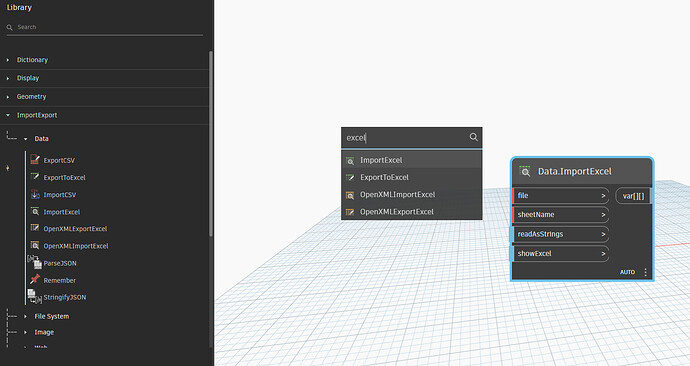Click the StringifyJSON entry in the library
This screenshot has height=366, width=690.
[x=65, y=297]
